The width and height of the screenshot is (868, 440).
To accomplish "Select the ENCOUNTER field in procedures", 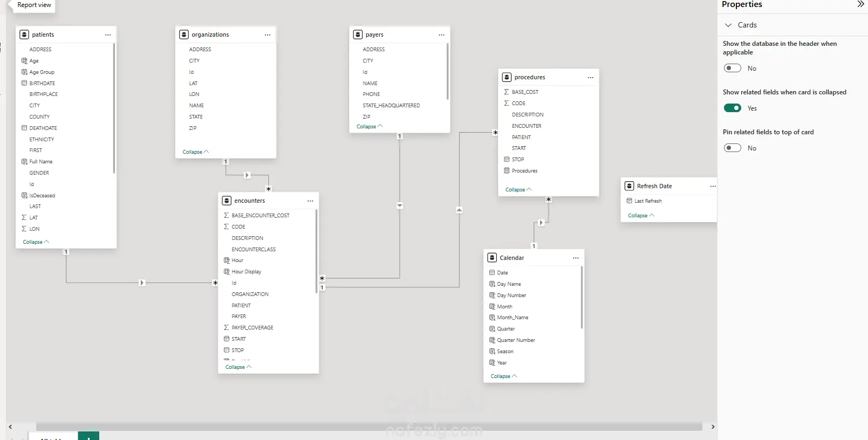I will [527, 126].
